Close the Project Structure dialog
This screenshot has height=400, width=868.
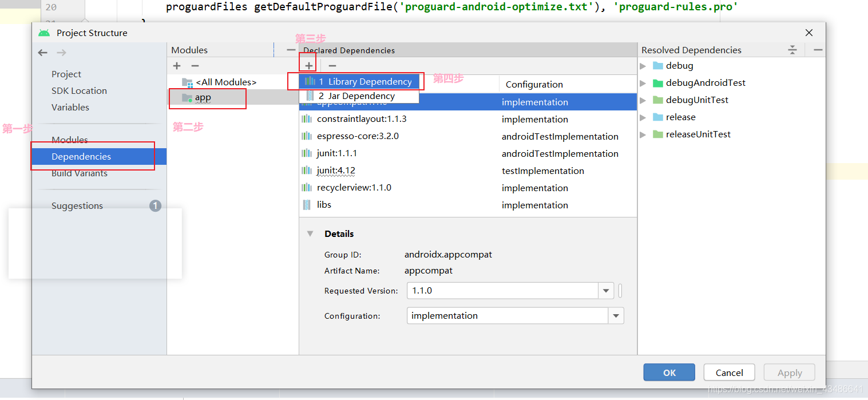[809, 33]
